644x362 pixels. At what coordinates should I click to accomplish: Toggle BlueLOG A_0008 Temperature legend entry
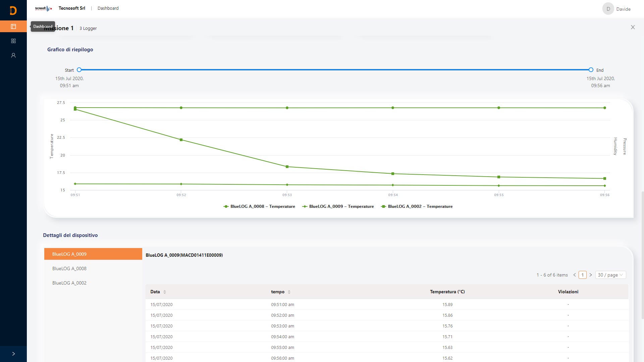[x=259, y=206]
